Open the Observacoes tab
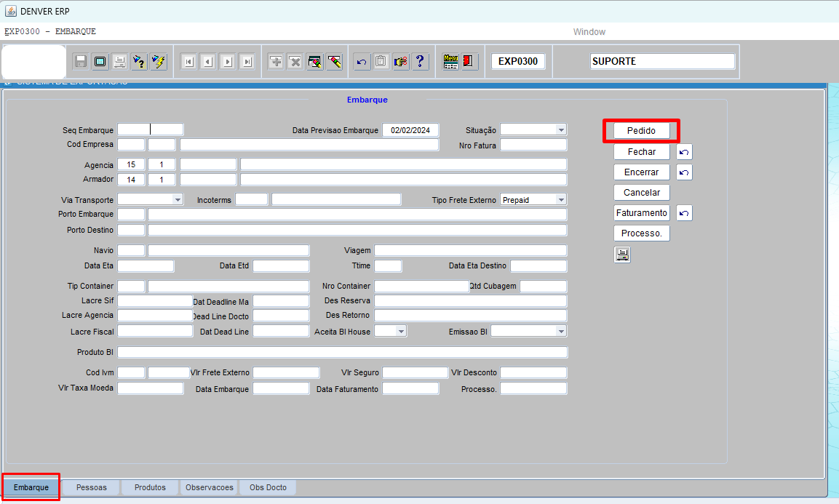 click(x=210, y=487)
